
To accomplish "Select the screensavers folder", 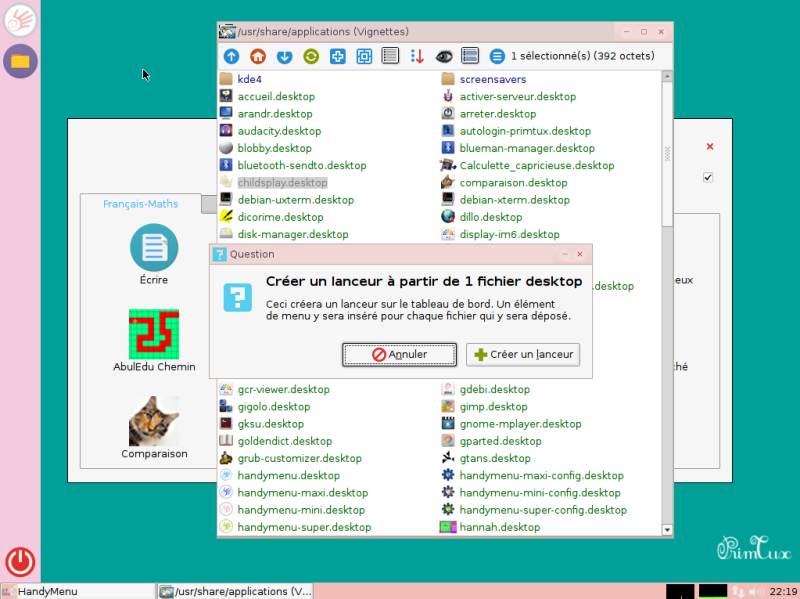I will pos(493,79).
